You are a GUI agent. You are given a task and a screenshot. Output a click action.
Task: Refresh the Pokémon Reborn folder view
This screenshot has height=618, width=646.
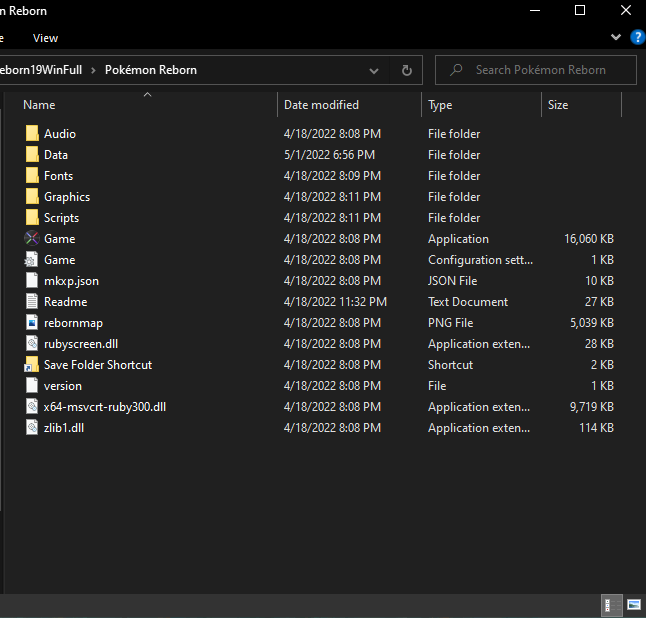[407, 70]
